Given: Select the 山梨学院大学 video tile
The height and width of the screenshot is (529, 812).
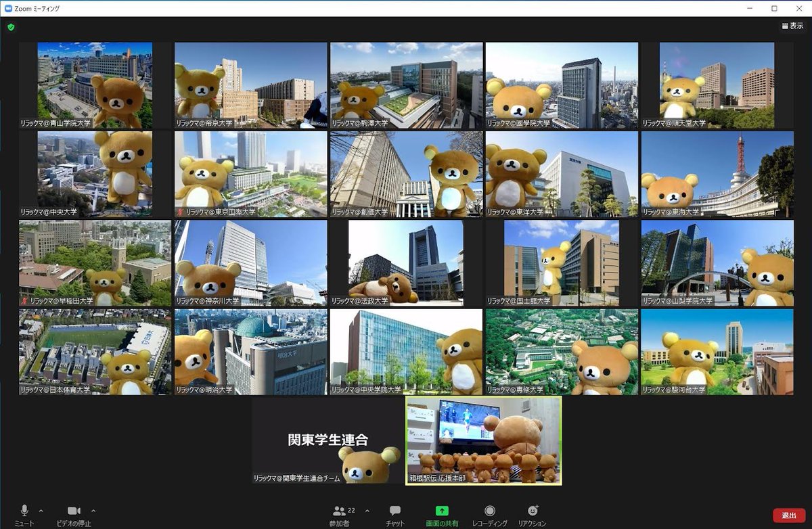Looking at the screenshot, I should coord(717,263).
